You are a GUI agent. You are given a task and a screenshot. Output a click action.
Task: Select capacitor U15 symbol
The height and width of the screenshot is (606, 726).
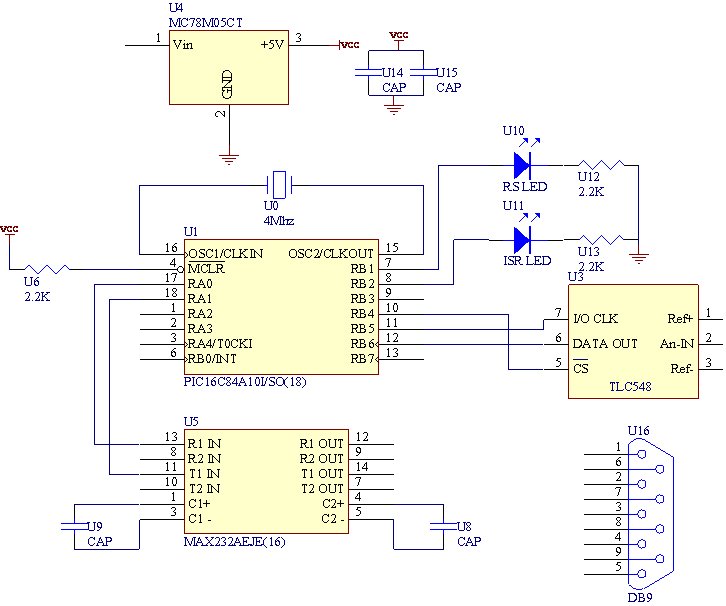424,72
